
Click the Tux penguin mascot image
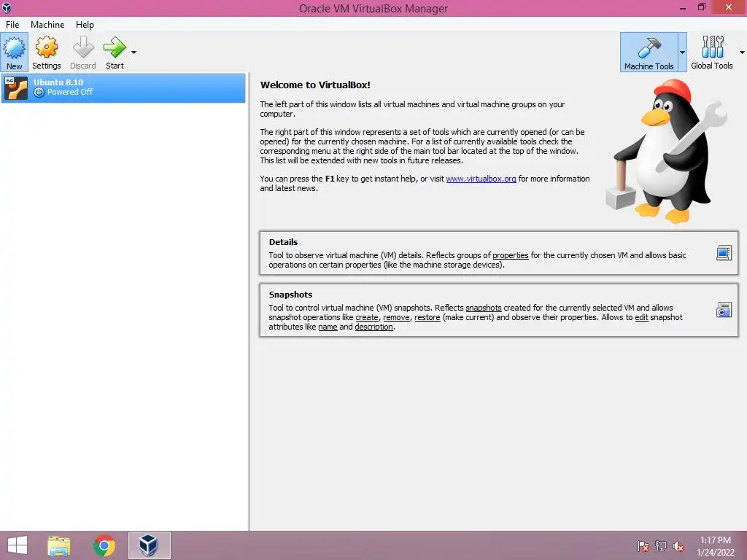667,152
